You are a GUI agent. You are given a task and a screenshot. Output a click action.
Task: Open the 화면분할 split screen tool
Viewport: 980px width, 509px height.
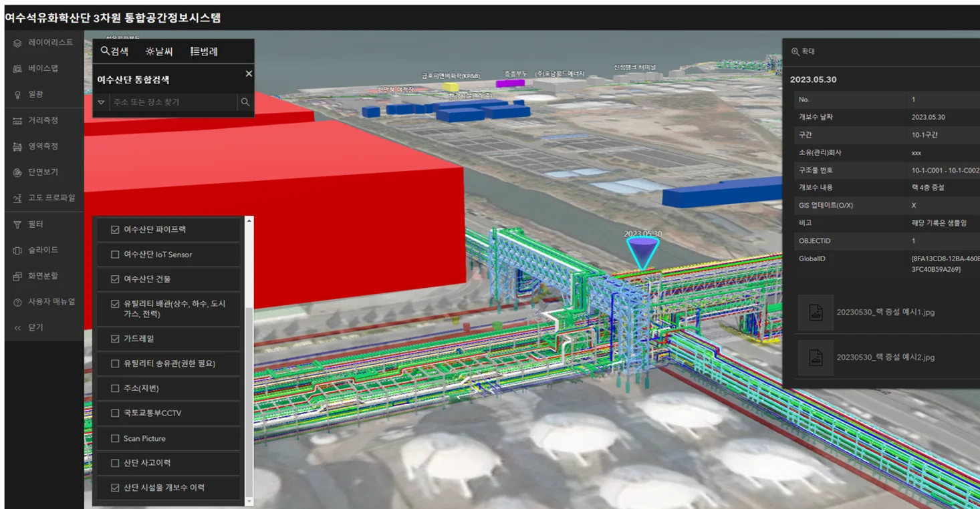[18, 276]
